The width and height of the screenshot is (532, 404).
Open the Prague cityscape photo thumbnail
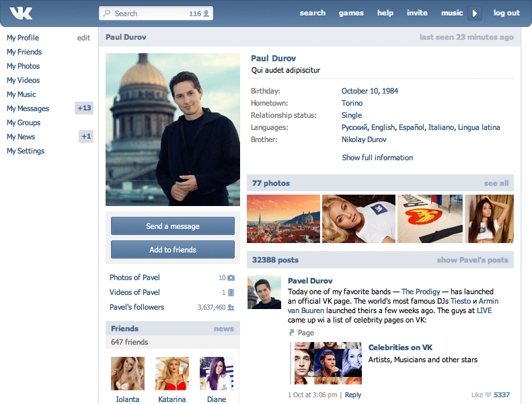click(283, 219)
